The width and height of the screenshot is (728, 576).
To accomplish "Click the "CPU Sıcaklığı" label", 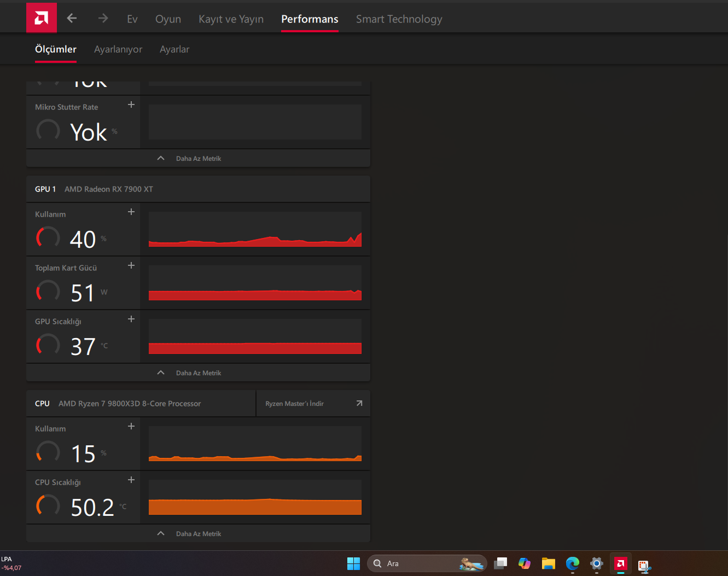I will 58,482.
